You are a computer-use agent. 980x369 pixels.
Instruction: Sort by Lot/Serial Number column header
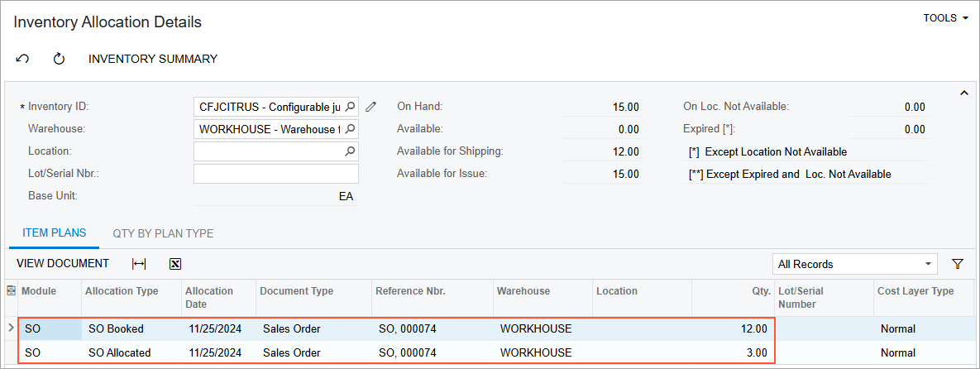click(823, 297)
